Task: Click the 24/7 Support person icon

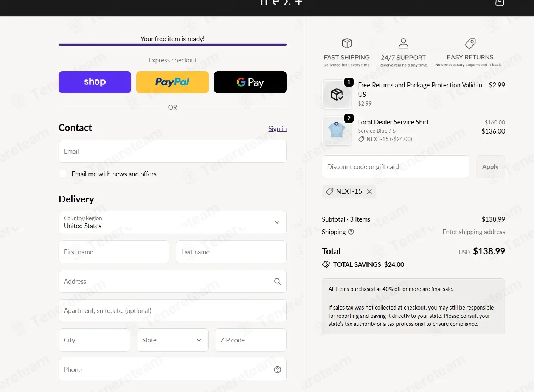Action: [x=404, y=43]
